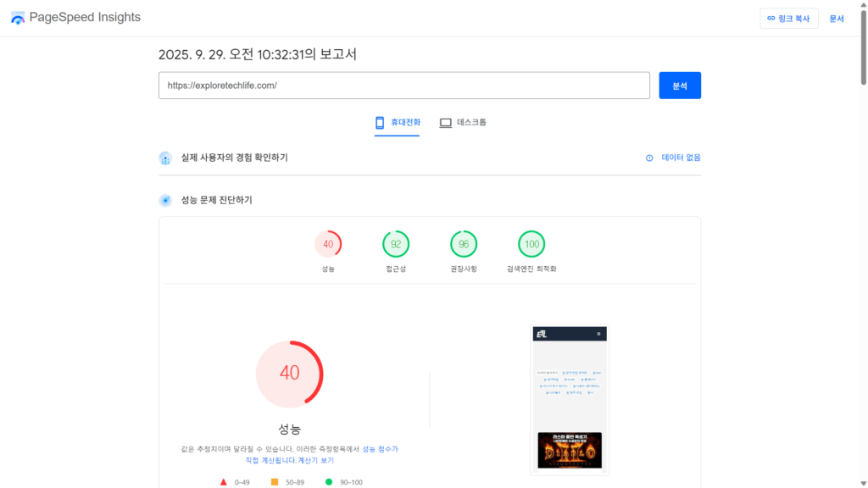Open the 문서 link

click(x=837, y=19)
